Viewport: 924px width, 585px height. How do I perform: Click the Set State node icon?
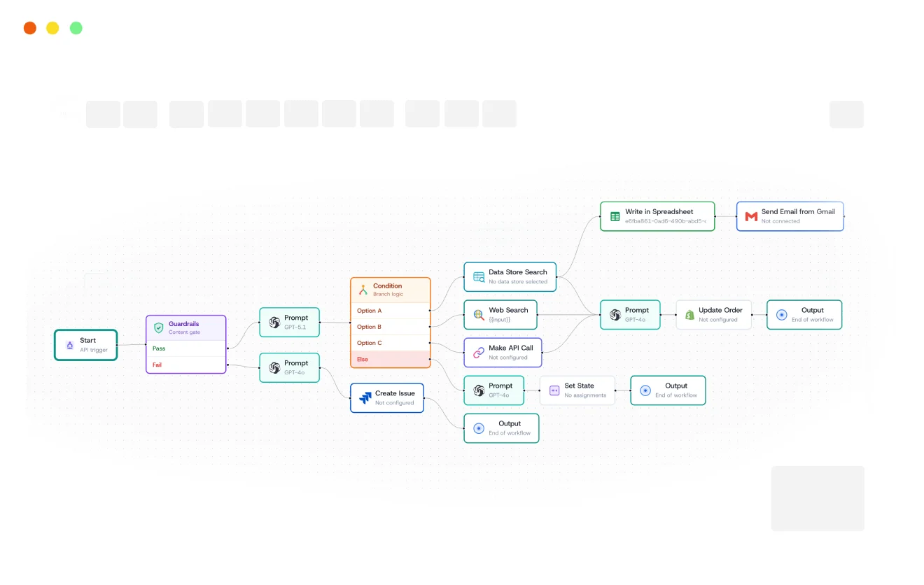click(554, 390)
